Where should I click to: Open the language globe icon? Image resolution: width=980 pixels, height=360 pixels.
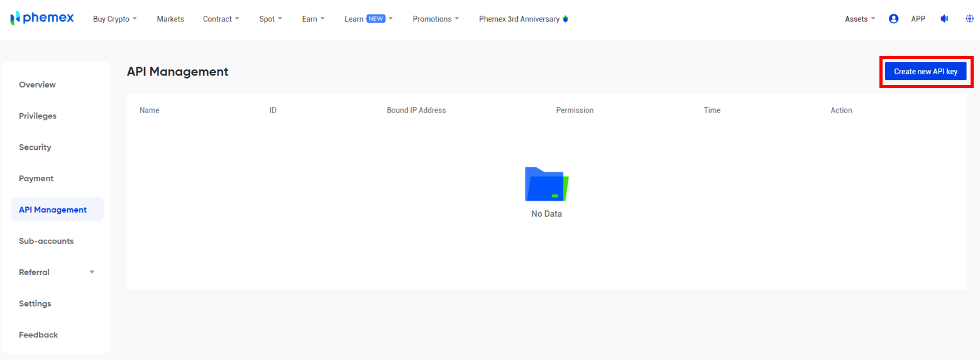pos(969,19)
